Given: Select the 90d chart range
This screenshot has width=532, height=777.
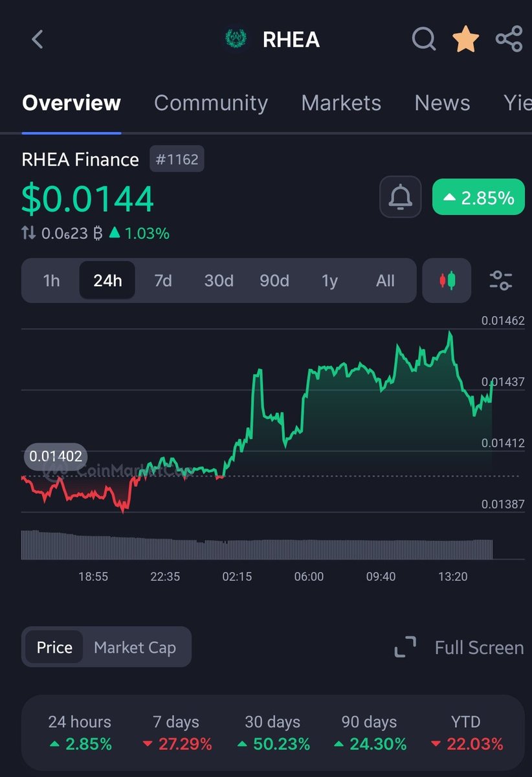Looking at the screenshot, I should 274,280.
